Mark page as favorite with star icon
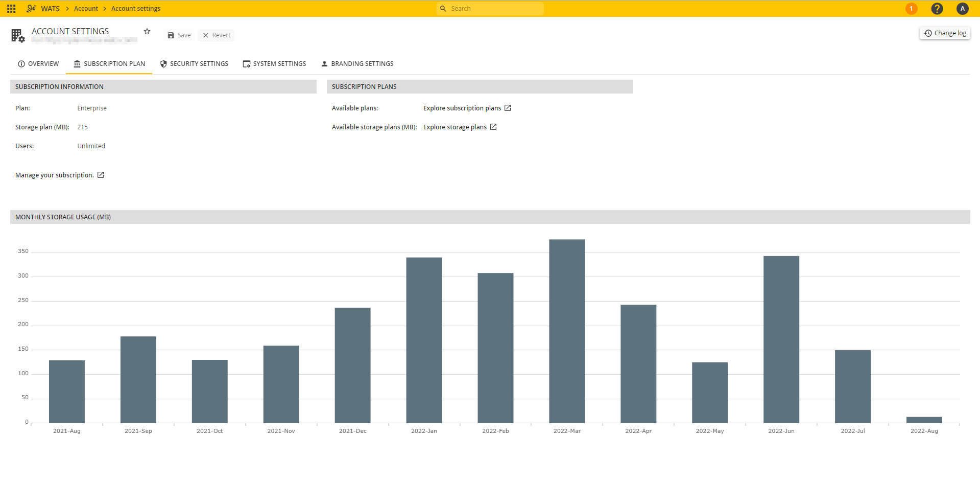980x504 pixels. coord(147,31)
